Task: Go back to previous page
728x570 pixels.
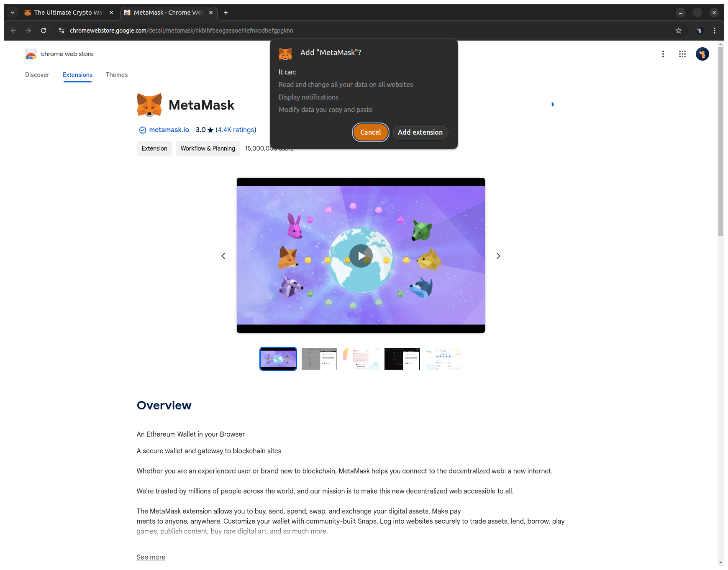Action: pos(13,31)
